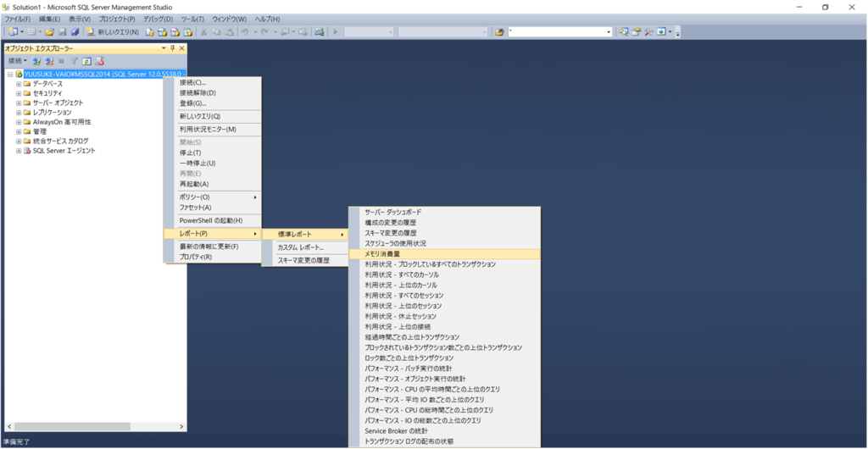Choose 再起動(A) in context menu
Screen dimensions: 868x449
coord(213,184)
